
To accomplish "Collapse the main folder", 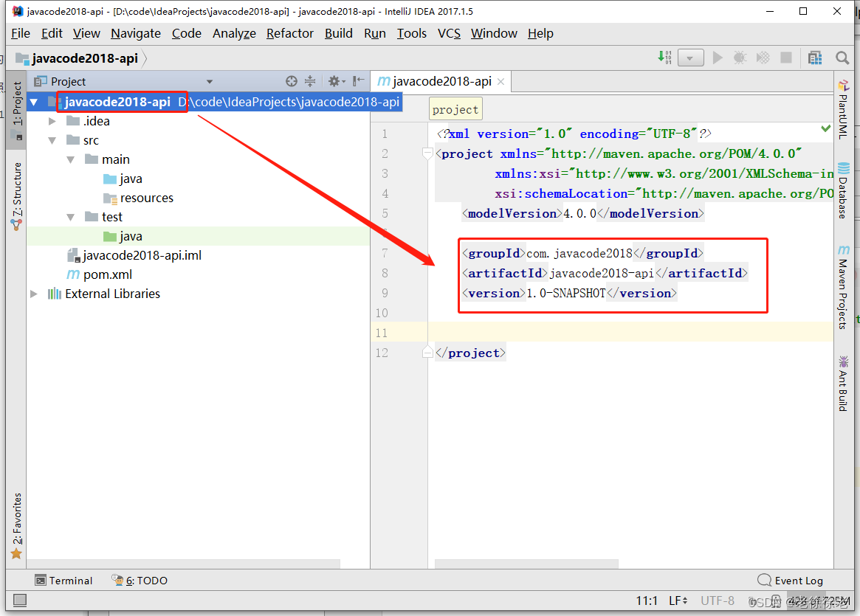I will click(71, 159).
